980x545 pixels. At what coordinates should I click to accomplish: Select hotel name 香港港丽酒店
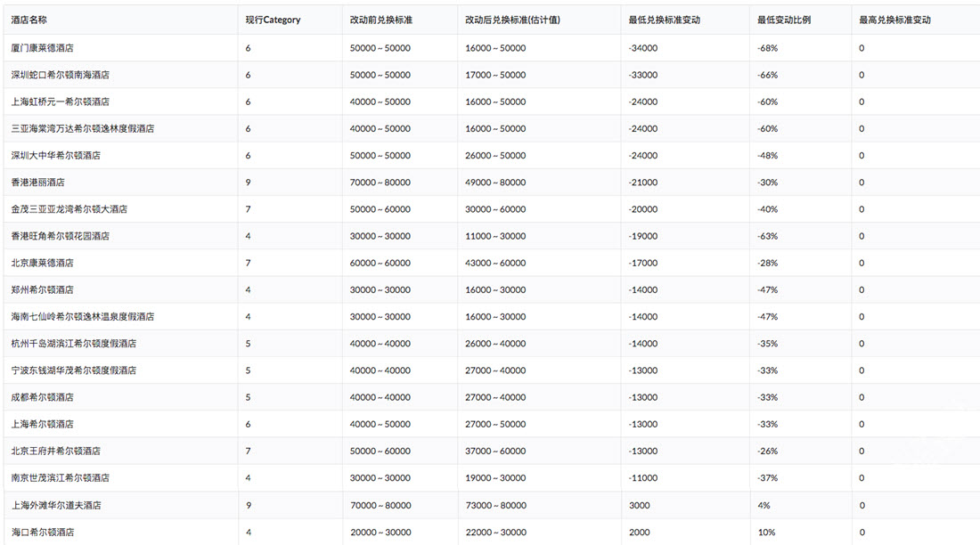click(37, 182)
